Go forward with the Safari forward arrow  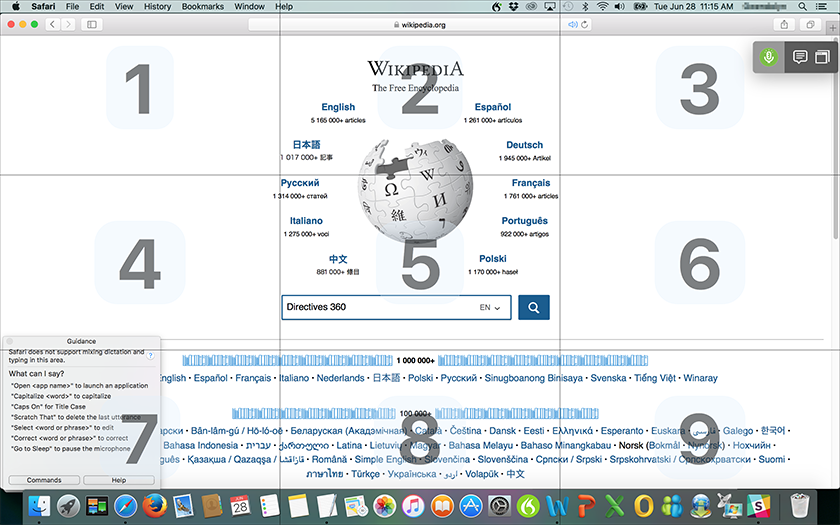coord(68,25)
